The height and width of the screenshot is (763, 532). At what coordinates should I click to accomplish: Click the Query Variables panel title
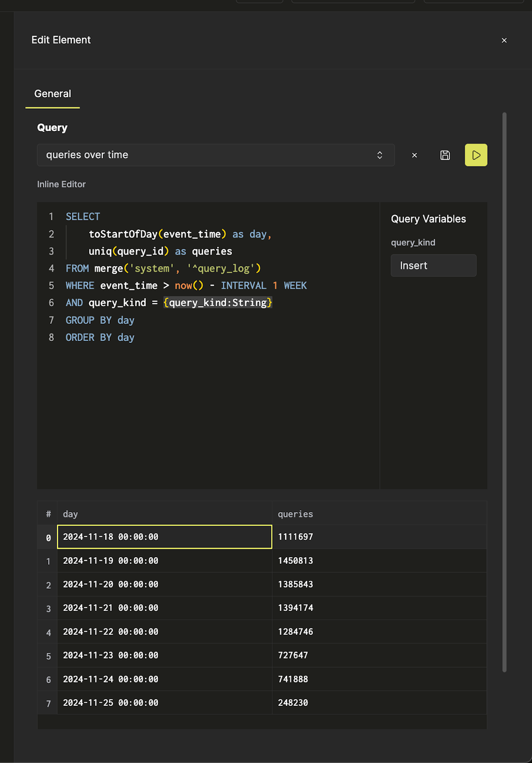[x=429, y=219]
